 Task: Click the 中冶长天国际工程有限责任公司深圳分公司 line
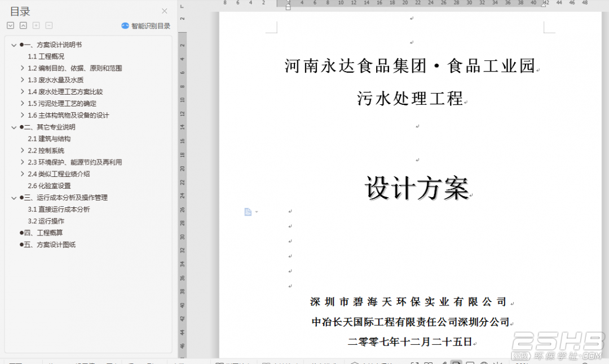point(411,322)
